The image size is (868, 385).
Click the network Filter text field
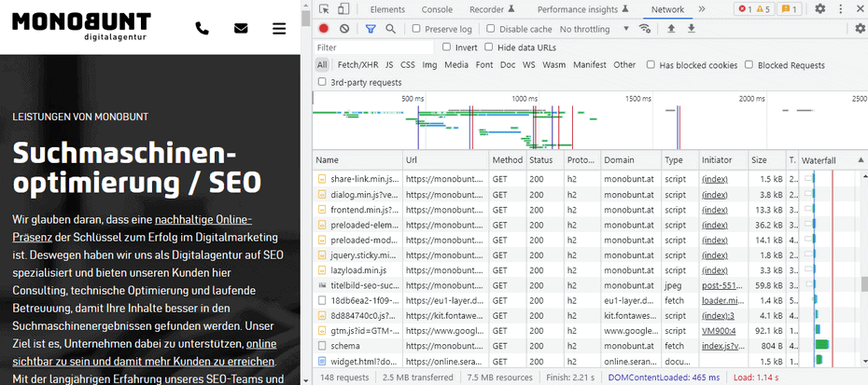click(x=375, y=47)
